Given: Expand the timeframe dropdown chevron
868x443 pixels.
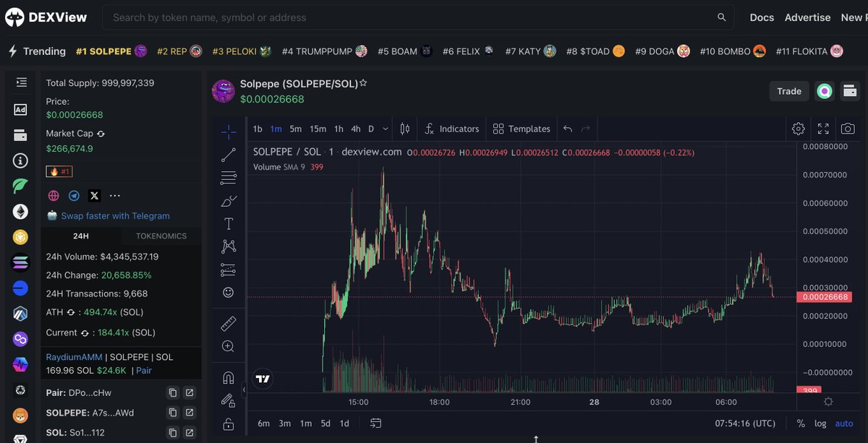Looking at the screenshot, I should 385,129.
